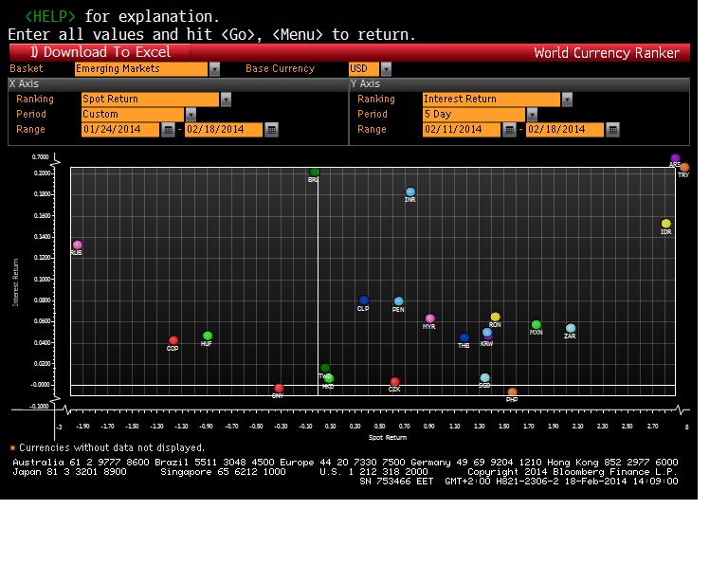Select the PHP data point
The height and width of the screenshot is (582, 728).
coord(512,392)
